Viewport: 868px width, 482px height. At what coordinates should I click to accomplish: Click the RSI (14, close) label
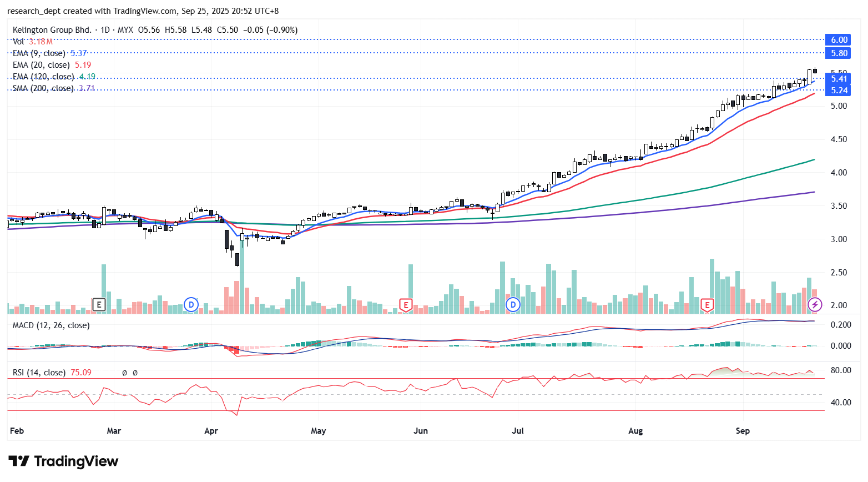(39, 373)
